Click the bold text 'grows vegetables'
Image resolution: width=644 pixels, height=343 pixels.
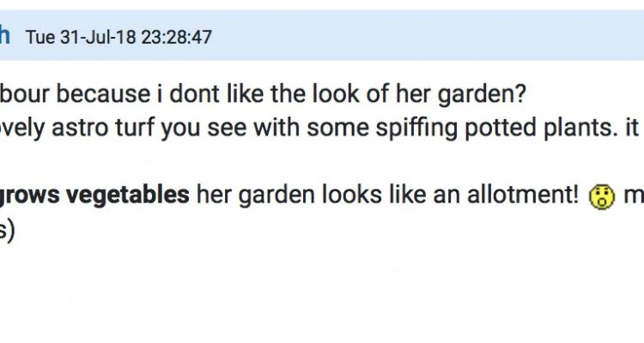click(x=94, y=196)
